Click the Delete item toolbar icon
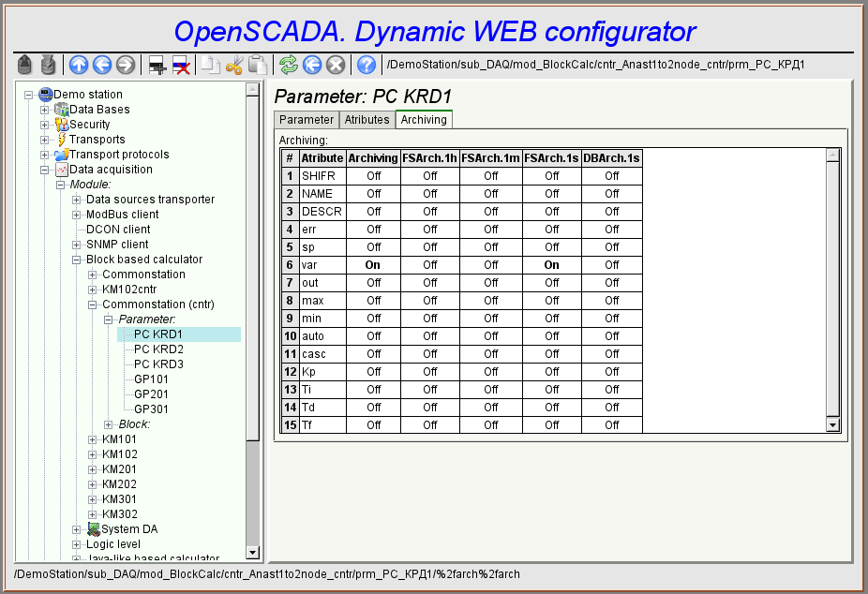This screenshot has width=868, height=594. click(x=181, y=65)
